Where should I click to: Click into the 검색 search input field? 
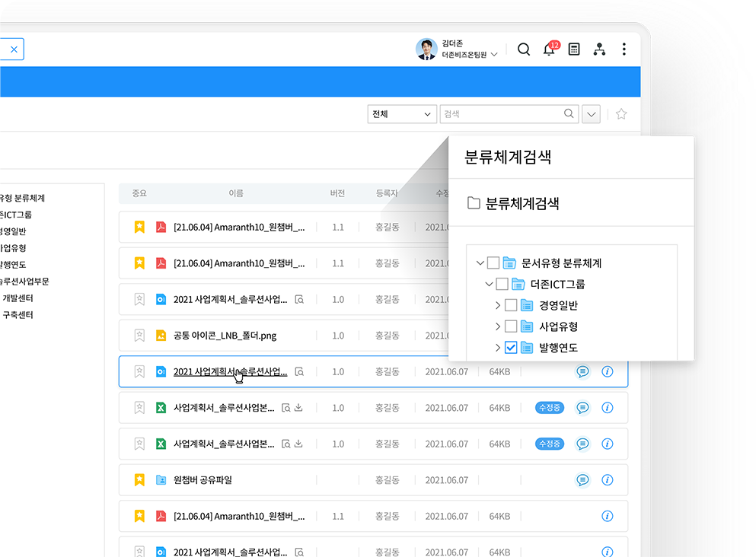tap(501, 114)
